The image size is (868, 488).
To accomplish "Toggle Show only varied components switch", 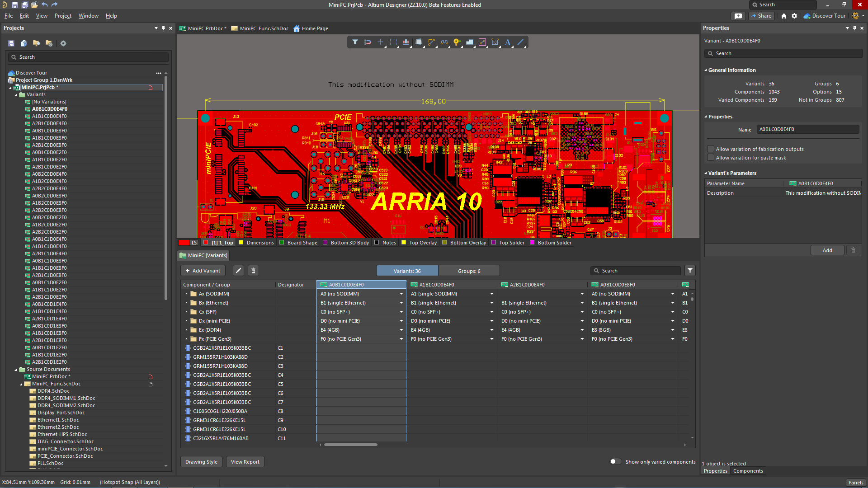I will [x=615, y=461].
